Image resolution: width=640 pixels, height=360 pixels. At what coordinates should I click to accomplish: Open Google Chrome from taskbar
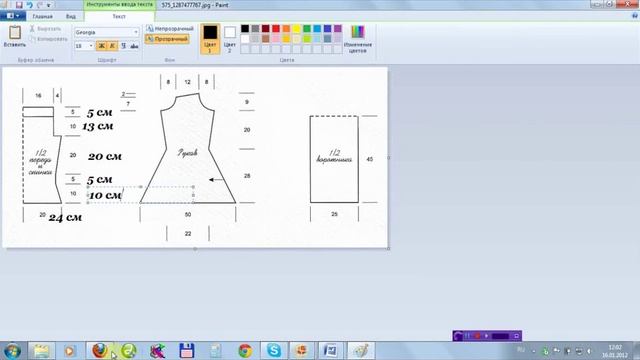(245, 351)
